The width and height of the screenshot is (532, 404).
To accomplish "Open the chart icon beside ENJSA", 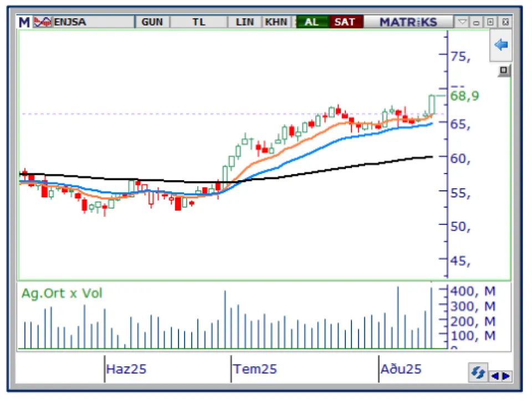I will coord(43,22).
